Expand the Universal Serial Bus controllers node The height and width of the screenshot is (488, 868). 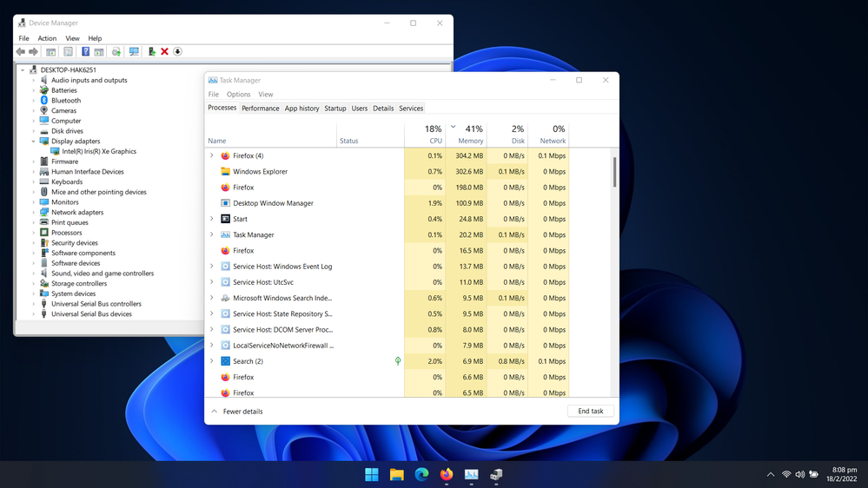(33, 304)
